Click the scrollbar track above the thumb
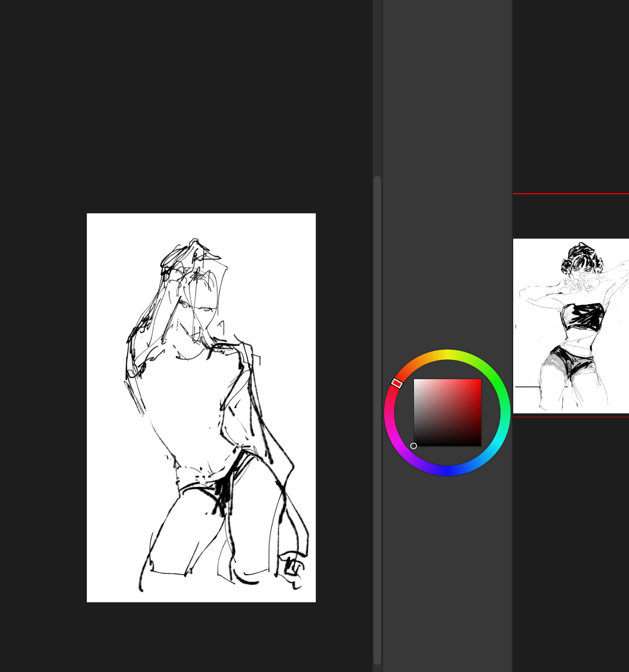 377,88
